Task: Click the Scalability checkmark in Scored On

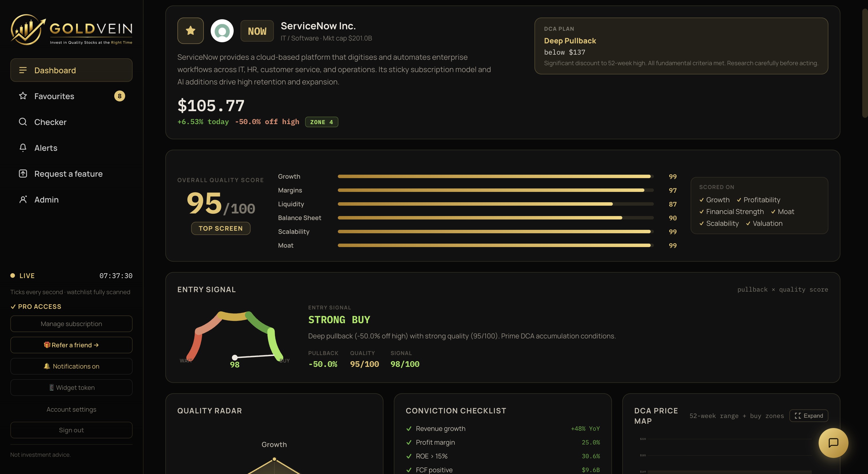Action: [702, 223]
